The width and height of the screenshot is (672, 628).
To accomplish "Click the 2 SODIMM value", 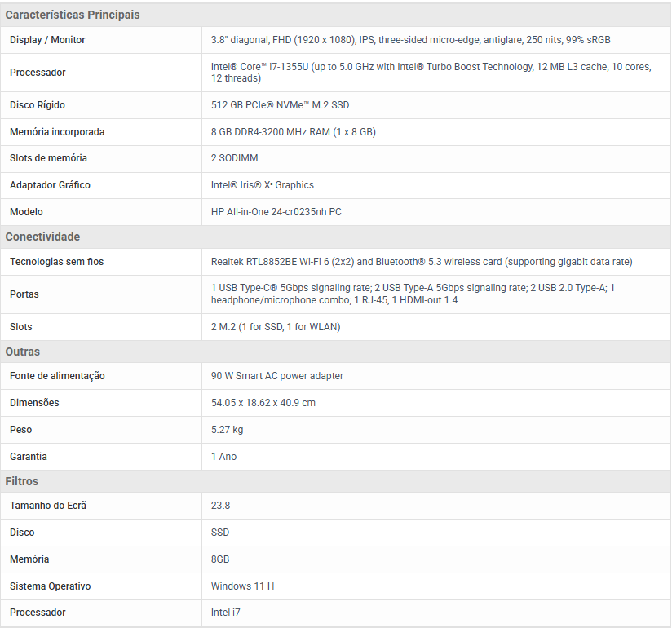I will click(236, 158).
